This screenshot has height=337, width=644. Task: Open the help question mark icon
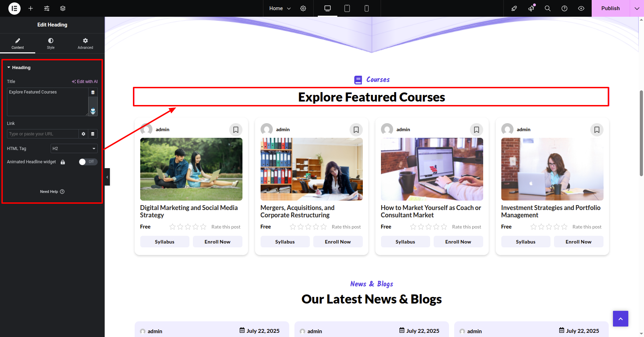(x=564, y=8)
